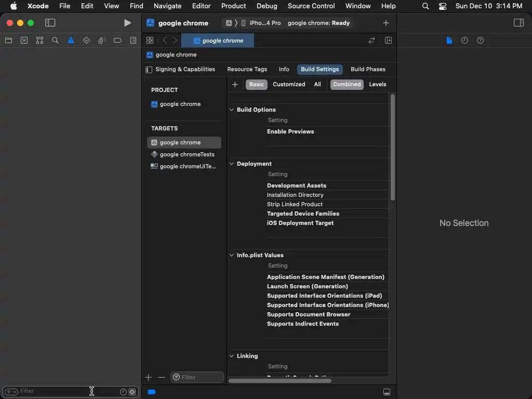Click the blue breakpoint indicator at bottom

tap(152, 392)
